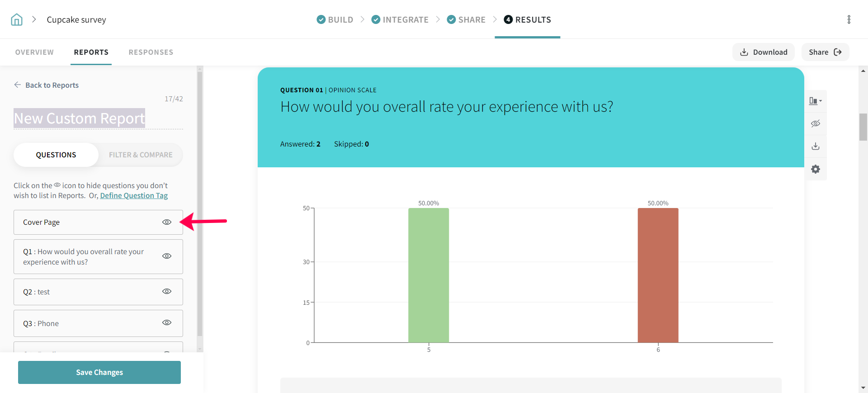
Task: Open chart settings gear icon
Action: 815,169
